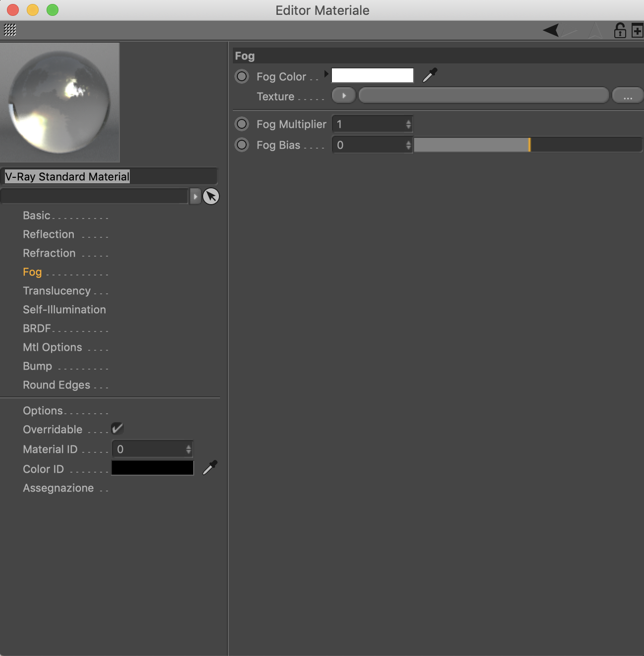This screenshot has height=656, width=644.
Task: Toggle the Fog Color animation dot
Action: click(242, 76)
